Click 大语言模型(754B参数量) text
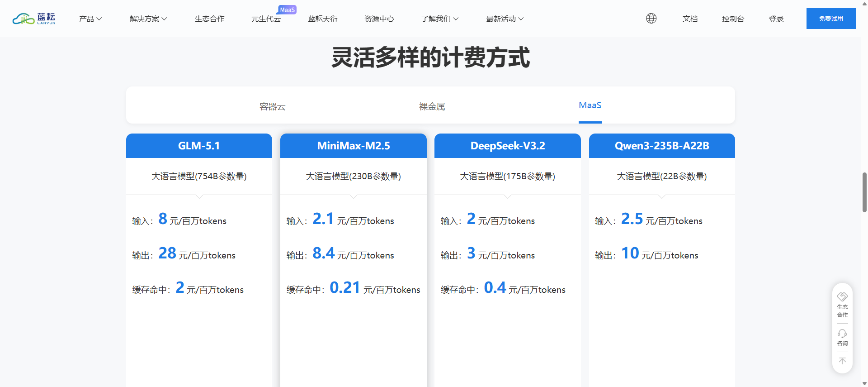Screen dimensions: 868x387 (199, 176)
